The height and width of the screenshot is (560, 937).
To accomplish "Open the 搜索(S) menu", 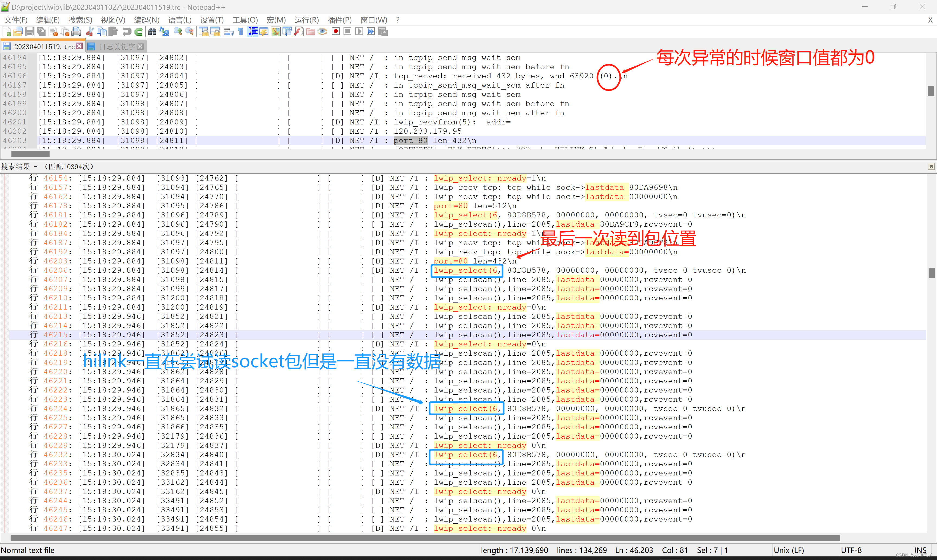I will pos(80,20).
